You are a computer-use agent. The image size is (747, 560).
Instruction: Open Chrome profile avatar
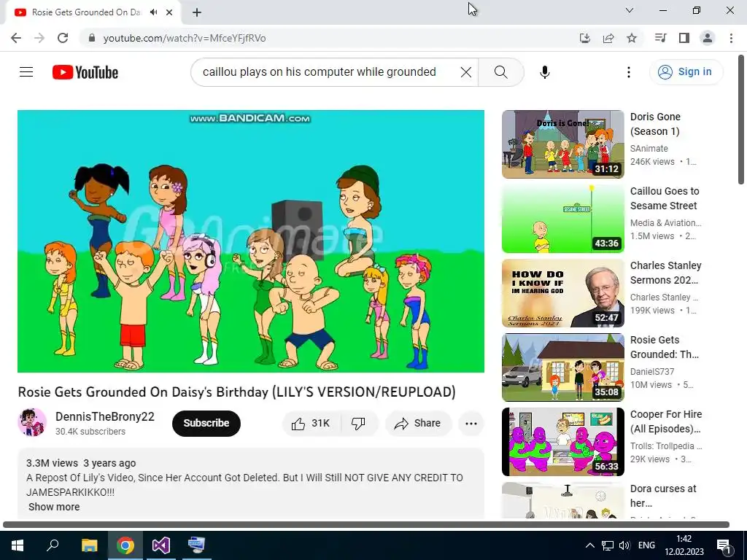tap(708, 38)
